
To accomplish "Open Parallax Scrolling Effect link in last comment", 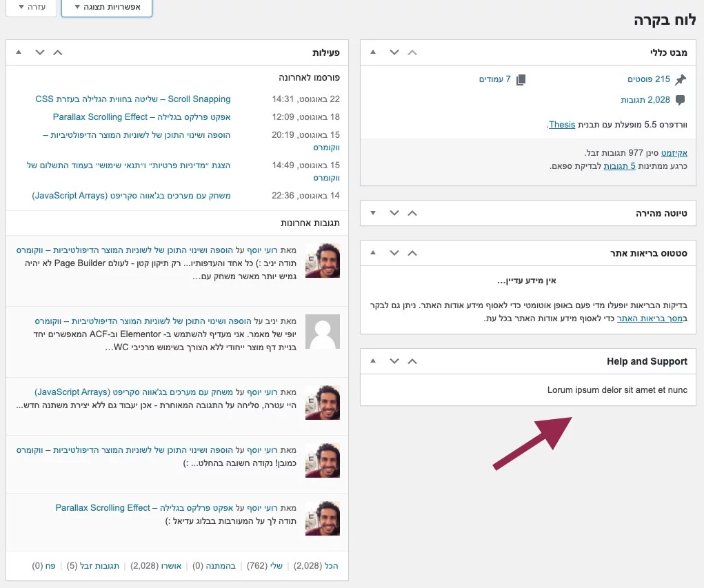I will pos(144,508).
